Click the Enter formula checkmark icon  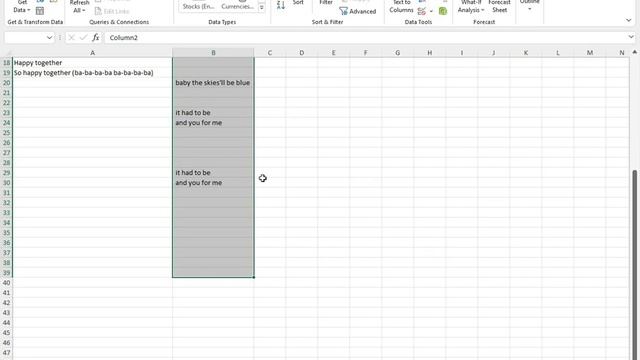click(83, 38)
